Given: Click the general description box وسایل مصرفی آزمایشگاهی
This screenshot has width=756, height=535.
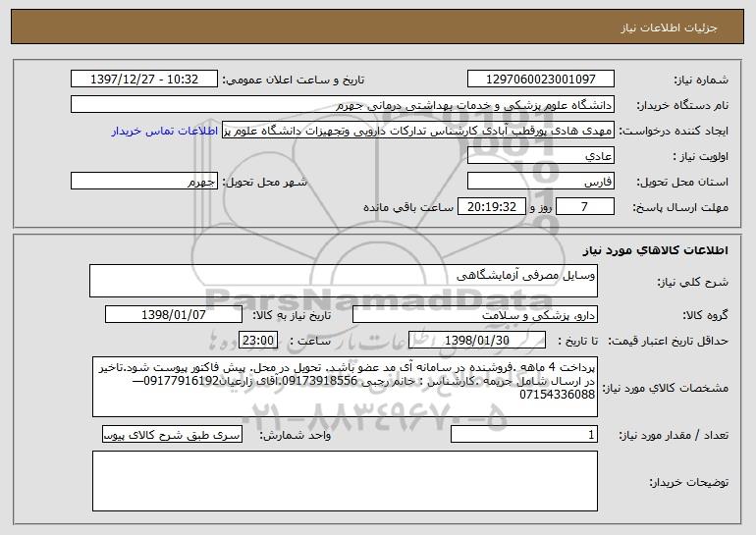Looking at the screenshot, I should click(x=344, y=281).
